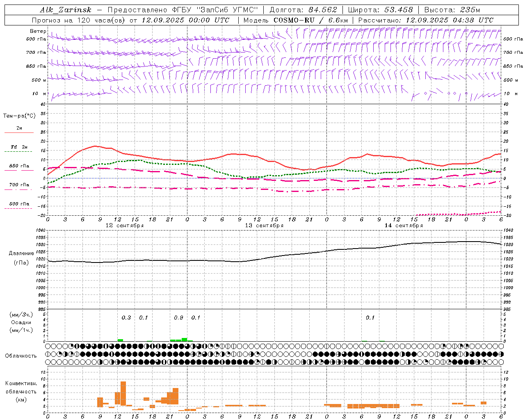This screenshot has width=525, height=420.
Task: Click the Тем-ра(°C) axis title
Action: [19, 116]
